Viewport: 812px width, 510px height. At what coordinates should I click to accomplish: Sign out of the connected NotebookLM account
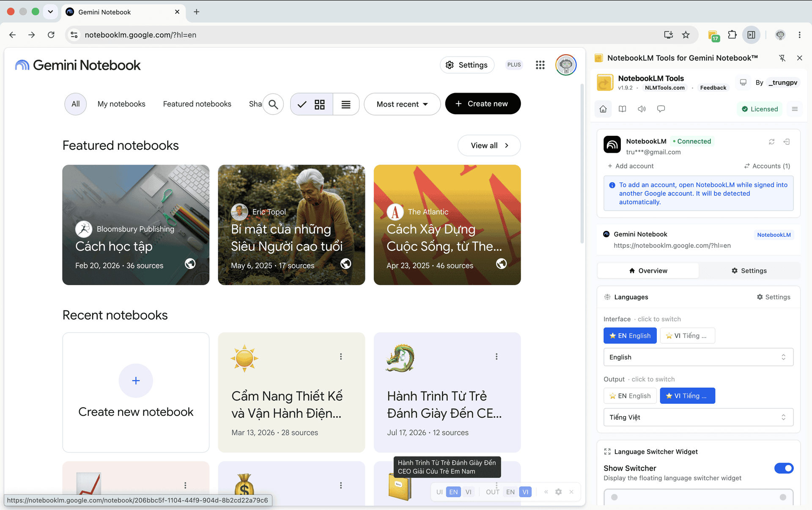pyautogui.click(x=787, y=142)
